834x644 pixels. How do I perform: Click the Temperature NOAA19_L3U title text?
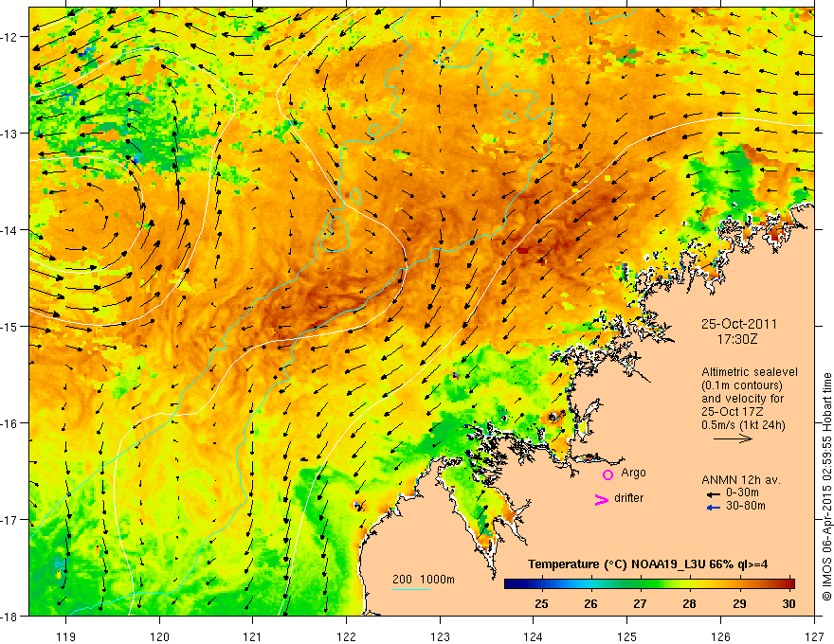[647, 564]
